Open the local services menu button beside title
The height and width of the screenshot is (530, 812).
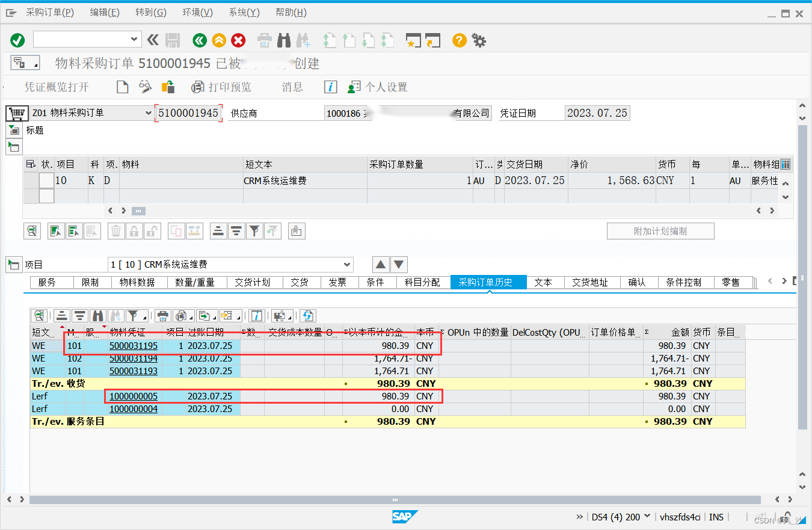(x=25, y=63)
